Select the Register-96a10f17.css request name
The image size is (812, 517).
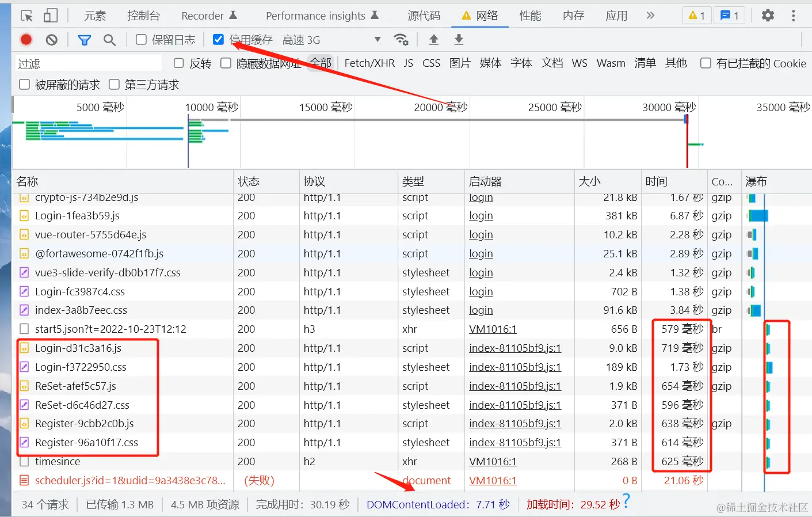point(86,443)
